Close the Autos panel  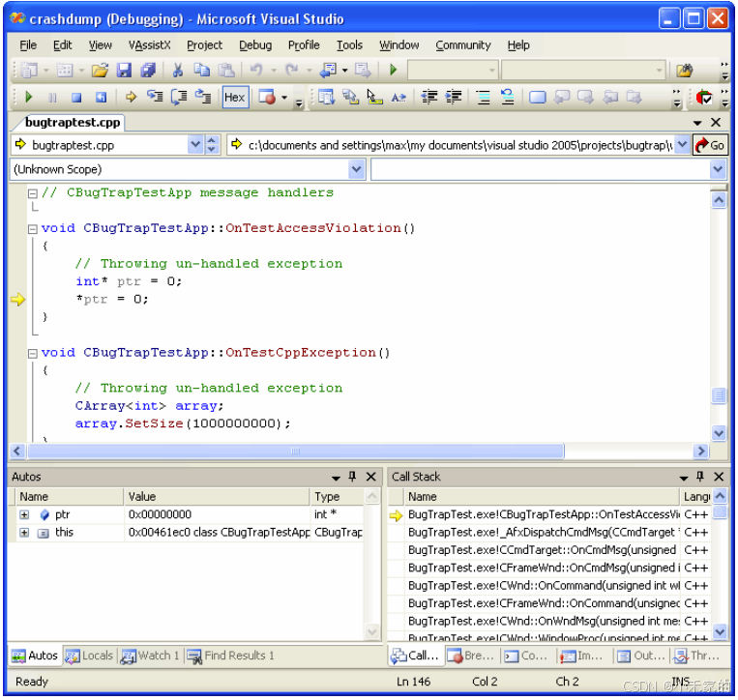(x=370, y=477)
